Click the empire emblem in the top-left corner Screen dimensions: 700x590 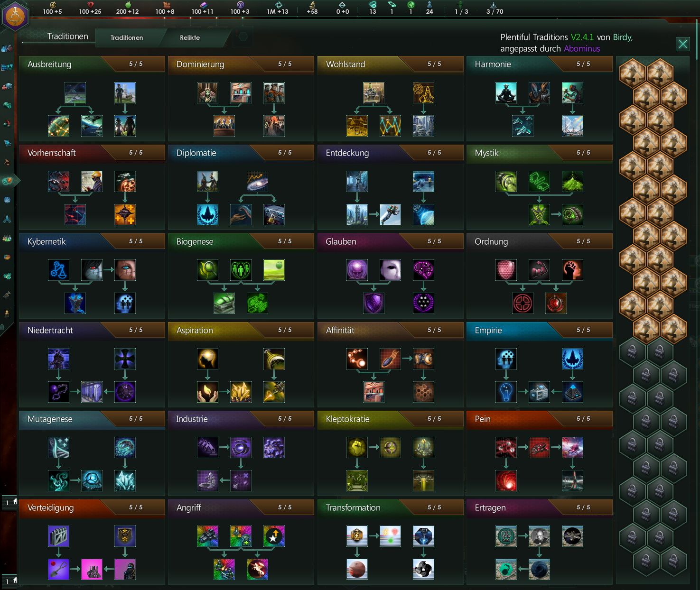(16, 14)
